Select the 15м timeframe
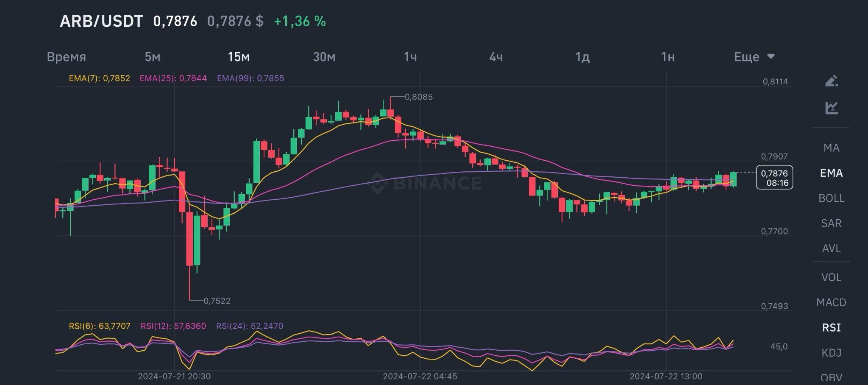Screen dimensions: 868x385 [239, 57]
